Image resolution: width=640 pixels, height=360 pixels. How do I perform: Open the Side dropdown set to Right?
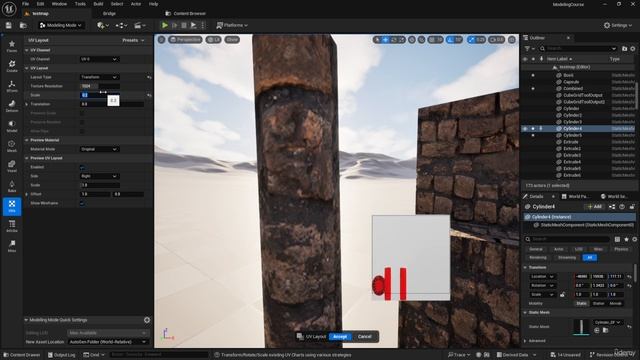coord(99,176)
